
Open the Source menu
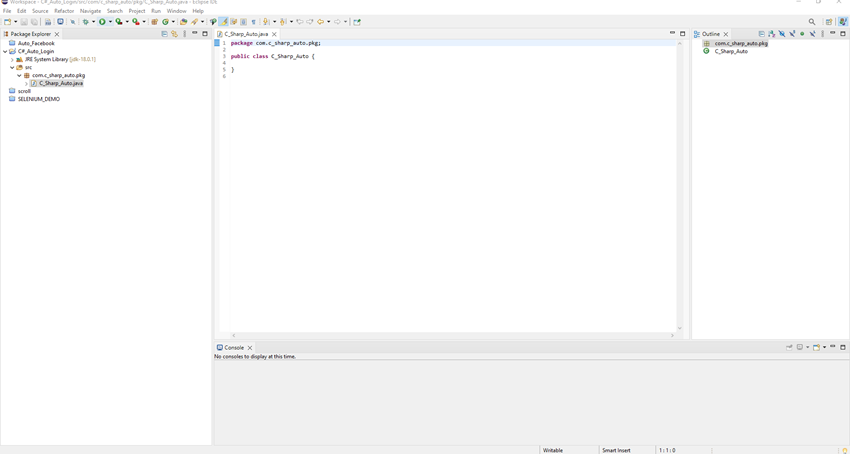tap(40, 11)
